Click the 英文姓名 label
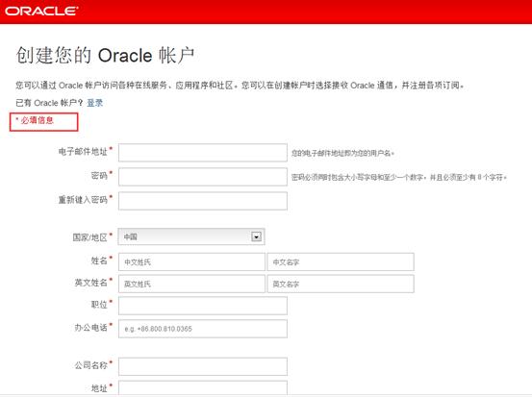 pyautogui.click(x=91, y=283)
